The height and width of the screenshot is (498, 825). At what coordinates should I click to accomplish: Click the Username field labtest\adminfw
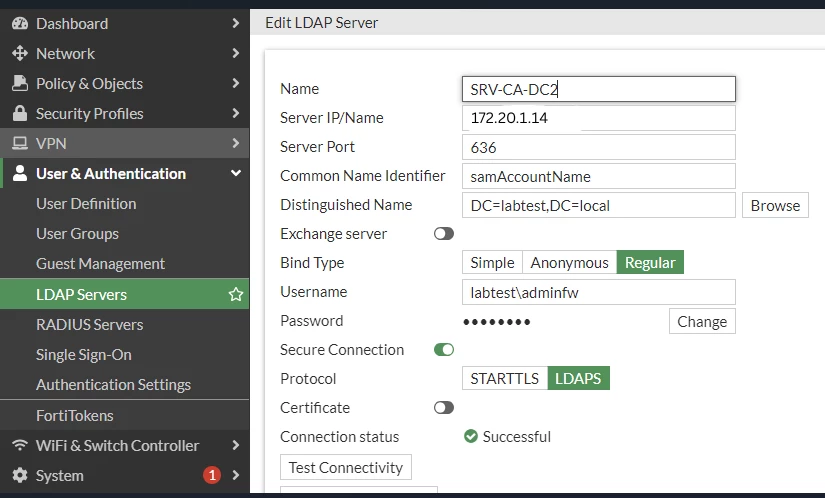(599, 292)
